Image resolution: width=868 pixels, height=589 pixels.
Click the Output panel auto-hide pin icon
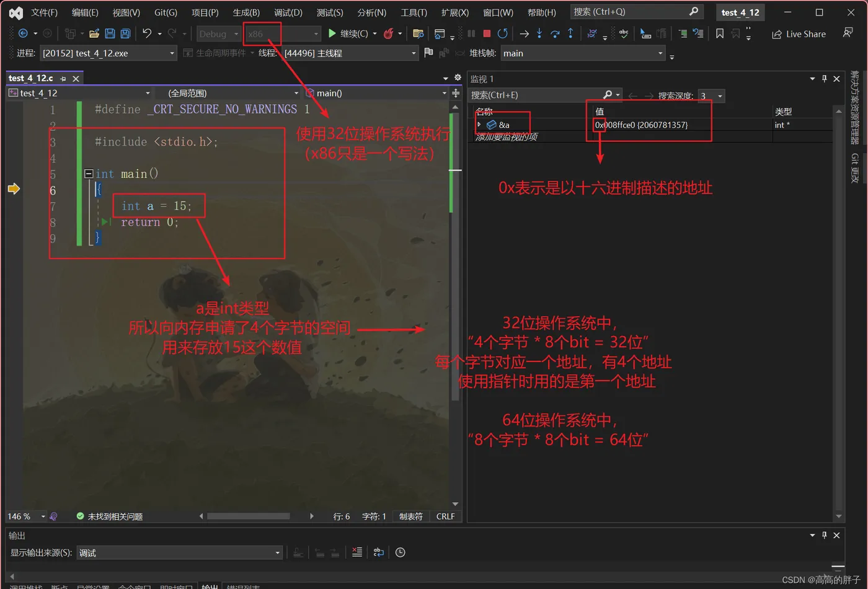point(824,535)
